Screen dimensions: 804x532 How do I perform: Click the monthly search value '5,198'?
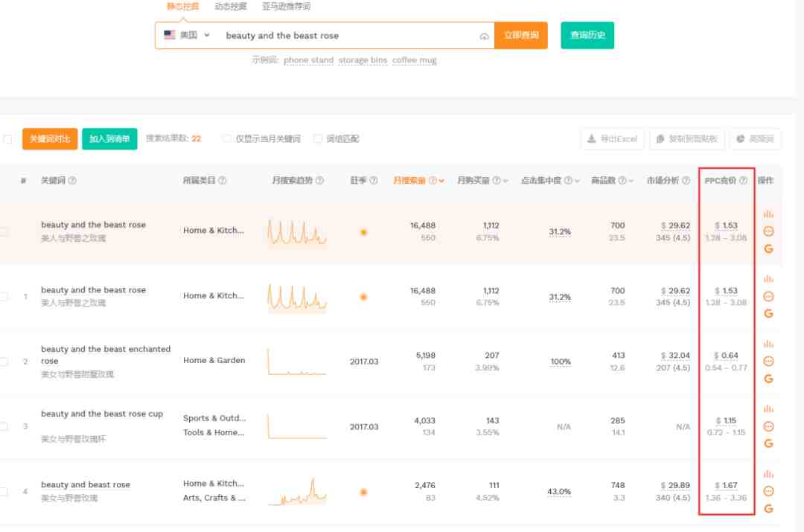coord(426,355)
